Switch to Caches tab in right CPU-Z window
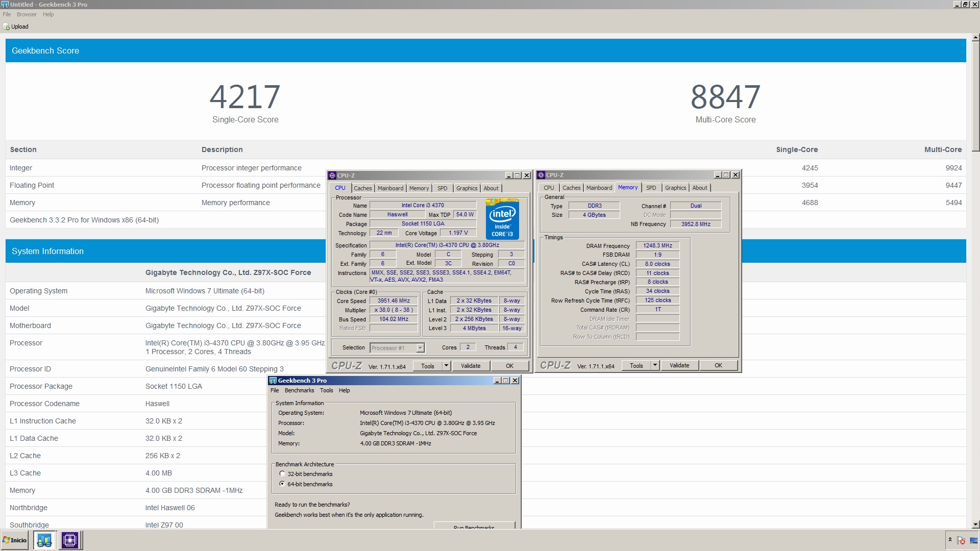The width and height of the screenshot is (980, 551). tap(571, 188)
